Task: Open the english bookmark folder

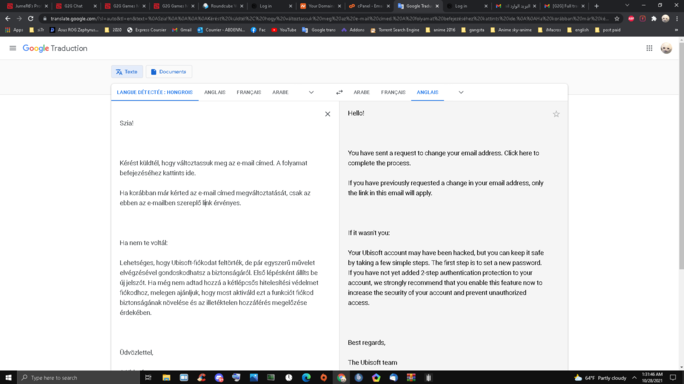Action: click(x=579, y=30)
